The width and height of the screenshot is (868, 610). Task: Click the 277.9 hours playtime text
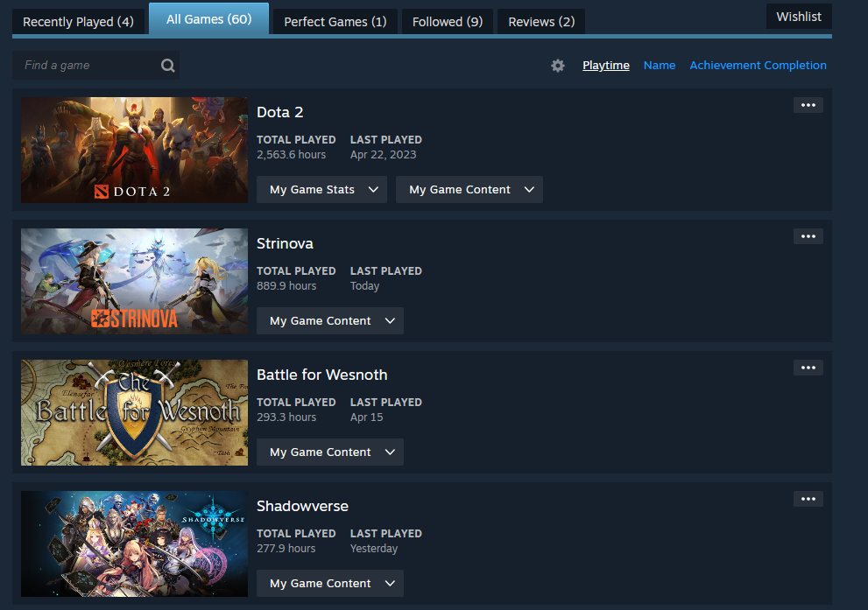click(286, 549)
